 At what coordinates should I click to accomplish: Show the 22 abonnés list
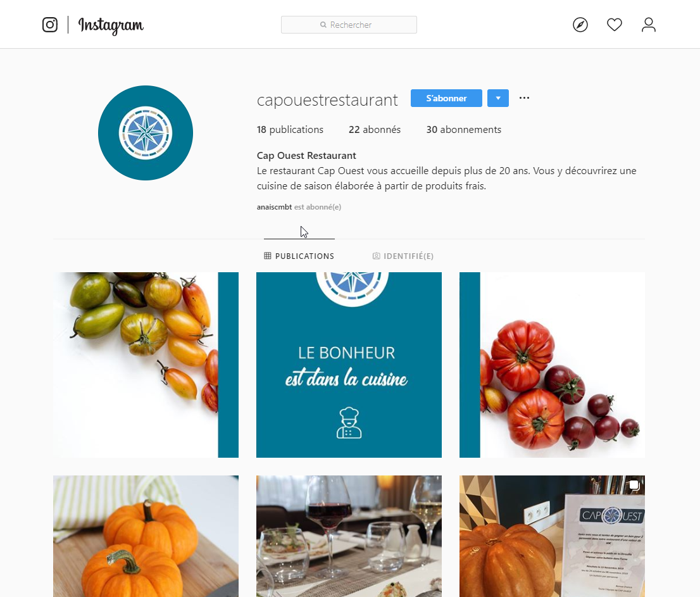tap(375, 130)
